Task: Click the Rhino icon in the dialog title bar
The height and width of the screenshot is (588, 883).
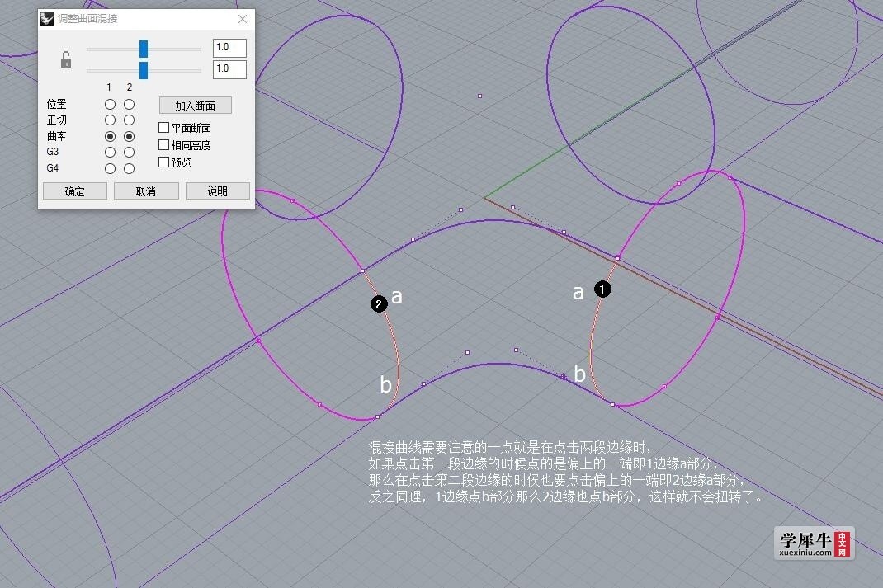Action: click(x=47, y=19)
